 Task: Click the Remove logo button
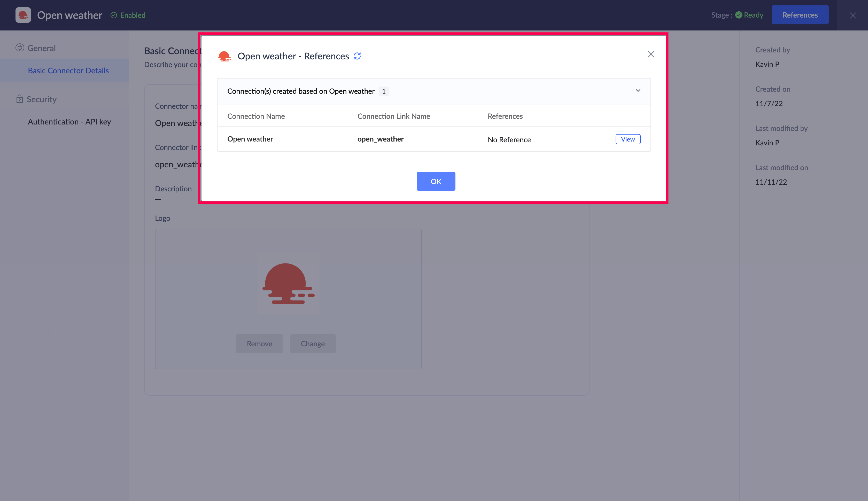pos(259,343)
